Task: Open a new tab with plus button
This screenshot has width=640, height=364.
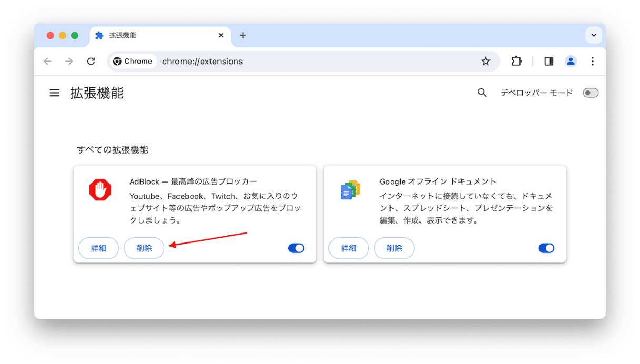Action: (243, 35)
